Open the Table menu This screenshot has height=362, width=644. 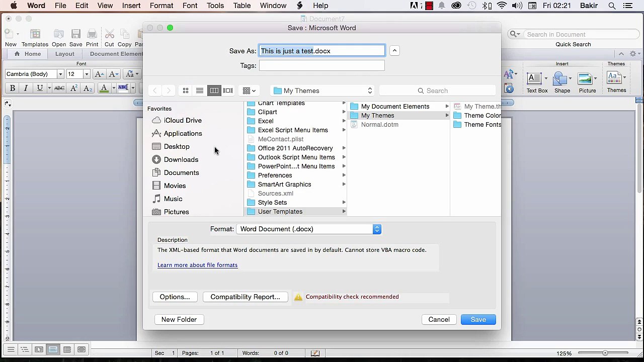(242, 6)
